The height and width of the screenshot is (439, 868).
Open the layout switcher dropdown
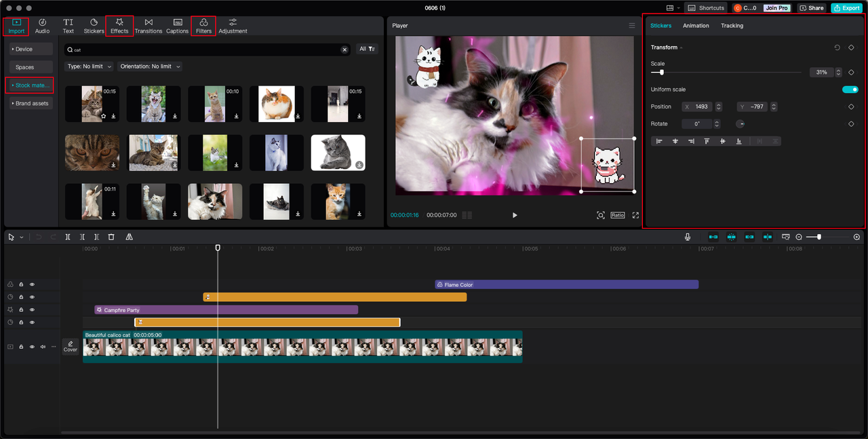click(x=673, y=8)
